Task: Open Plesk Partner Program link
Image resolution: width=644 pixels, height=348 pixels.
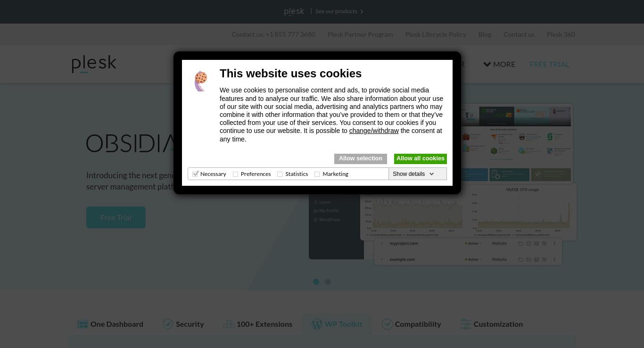Action: (360, 34)
